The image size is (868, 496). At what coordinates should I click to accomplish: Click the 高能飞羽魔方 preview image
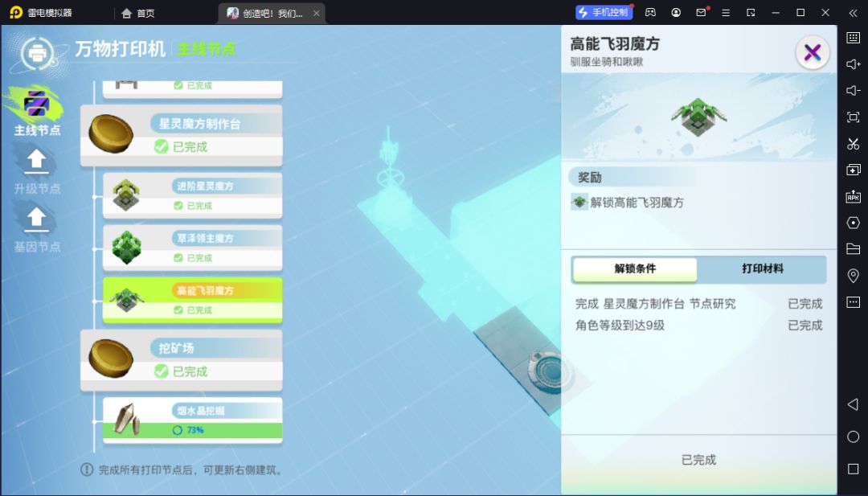pyautogui.click(x=698, y=117)
